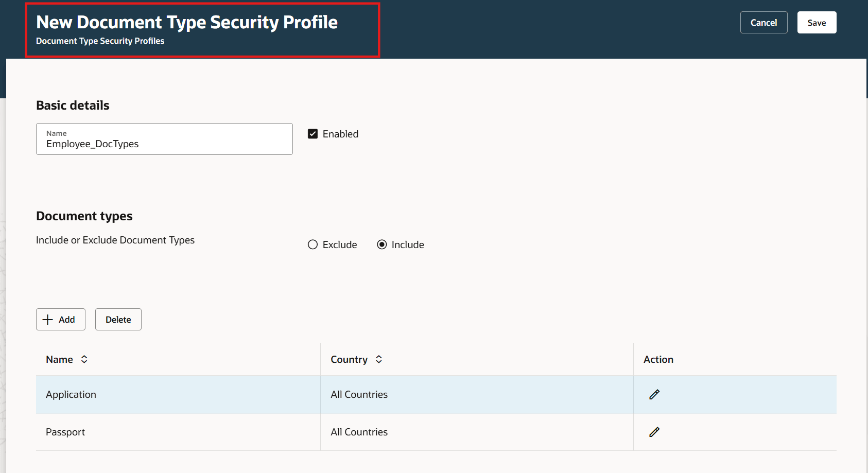Click the Add plus icon above the table
The width and height of the screenshot is (868, 473).
(x=48, y=319)
